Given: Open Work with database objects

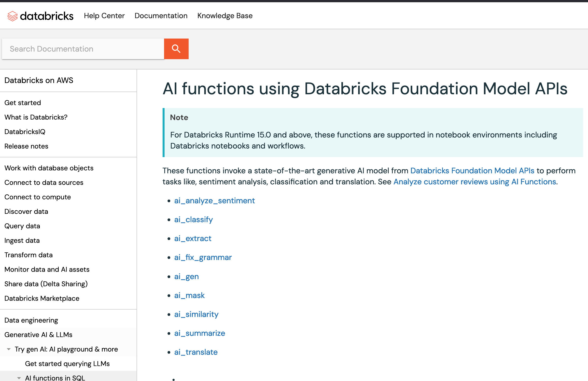Looking at the screenshot, I should 49,168.
